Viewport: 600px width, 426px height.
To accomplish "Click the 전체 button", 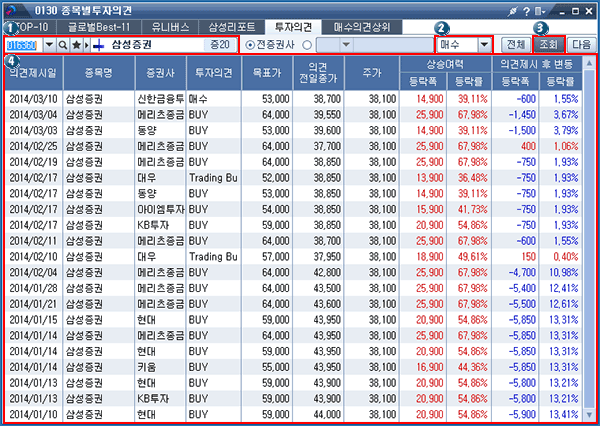I will tap(515, 45).
